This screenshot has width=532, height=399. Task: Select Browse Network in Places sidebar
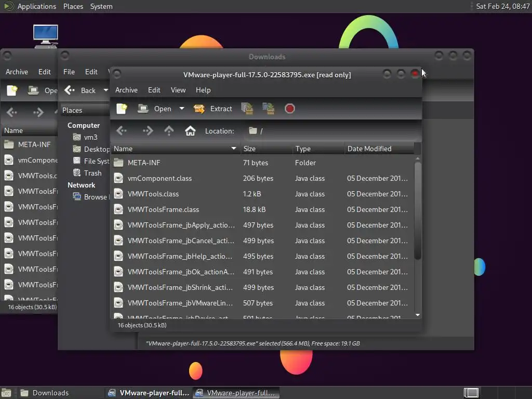91,197
